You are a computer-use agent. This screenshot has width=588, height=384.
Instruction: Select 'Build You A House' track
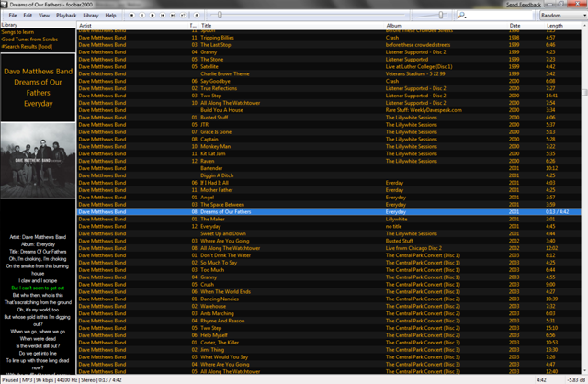[221, 110]
